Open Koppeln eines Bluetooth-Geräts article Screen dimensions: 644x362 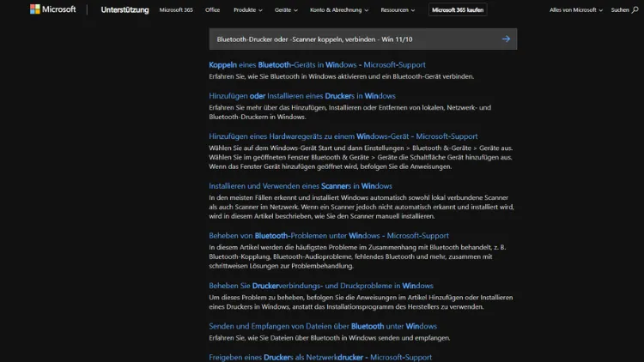[x=317, y=64]
